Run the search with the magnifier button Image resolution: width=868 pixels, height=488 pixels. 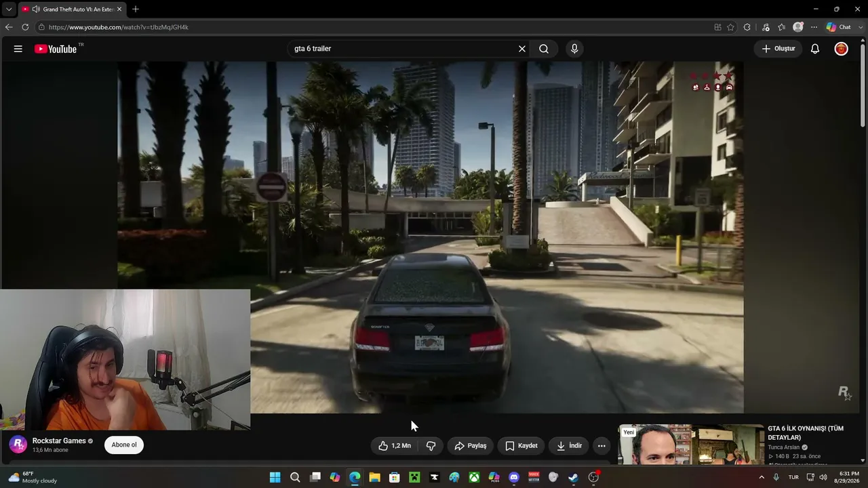pyautogui.click(x=544, y=49)
